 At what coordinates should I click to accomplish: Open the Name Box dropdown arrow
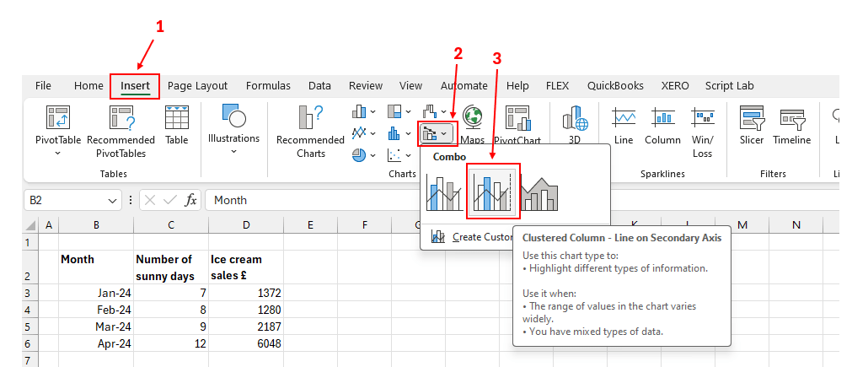pyautogui.click(x=114, y=201)
